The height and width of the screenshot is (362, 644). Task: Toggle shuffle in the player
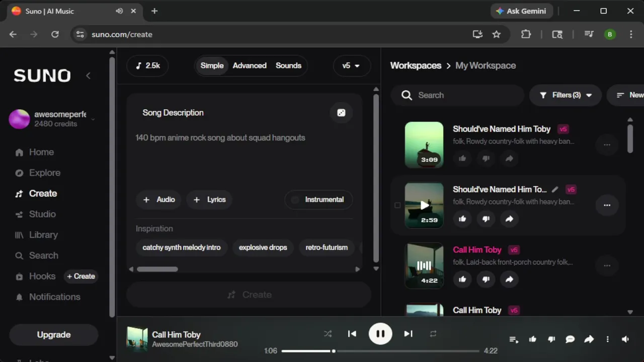[328, 333]
